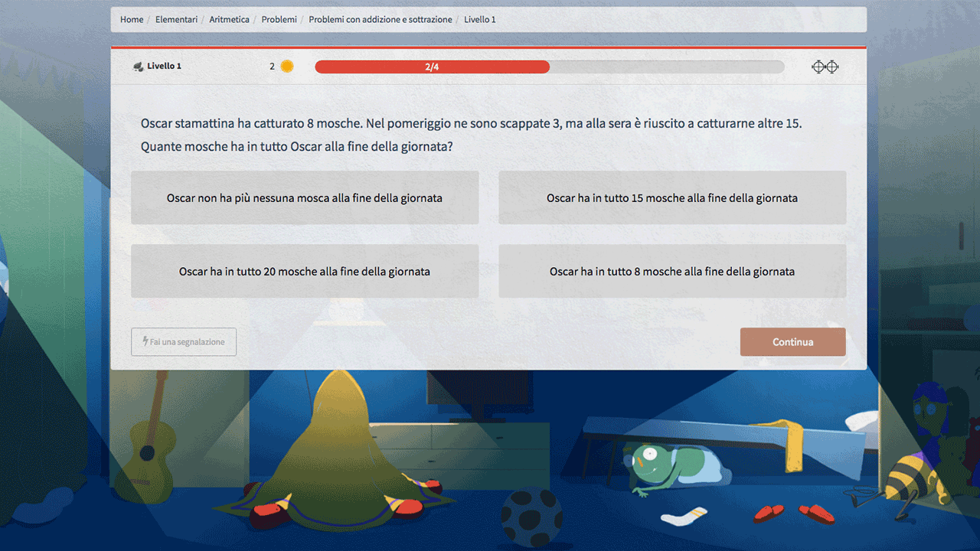This screenshot has width=980, height=551.
Task: Choose the answer with 15 mosche
Action: click(672, 197)
